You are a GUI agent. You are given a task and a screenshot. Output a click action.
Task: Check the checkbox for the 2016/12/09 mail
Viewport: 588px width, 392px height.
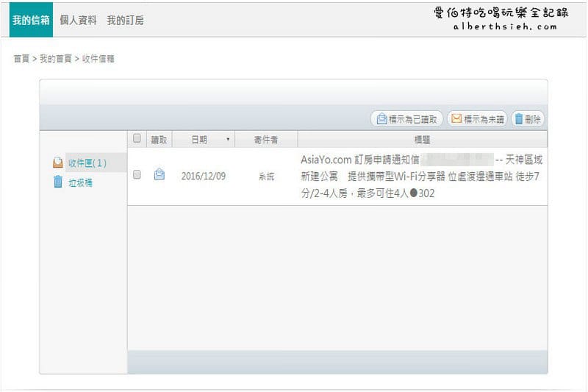[x=137, y=174]
